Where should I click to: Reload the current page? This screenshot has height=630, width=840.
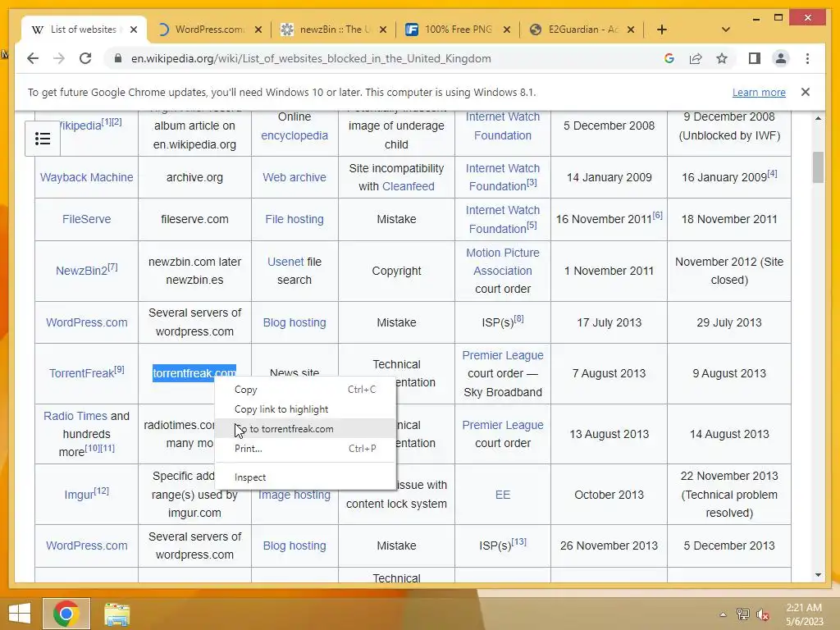85,58
